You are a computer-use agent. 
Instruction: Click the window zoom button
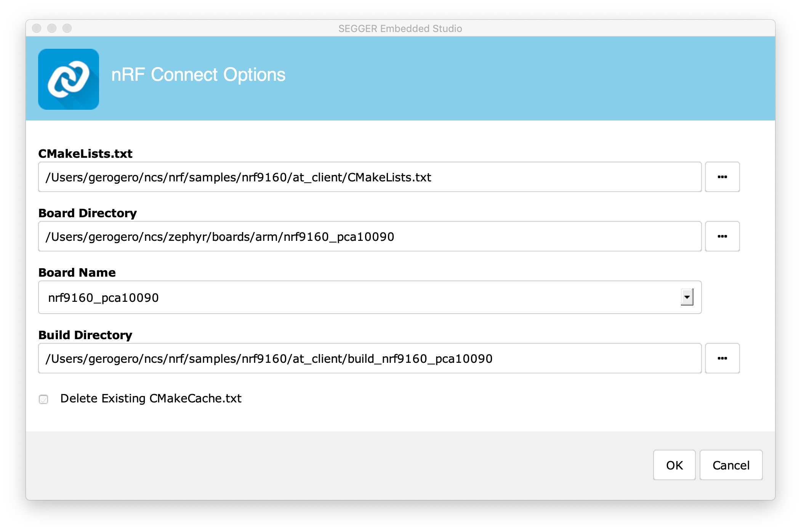[67, 28]
